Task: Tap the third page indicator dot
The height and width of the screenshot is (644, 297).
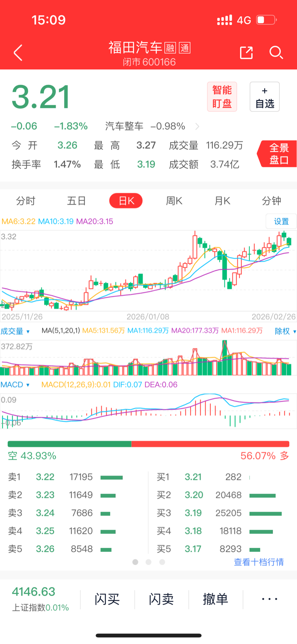Action: [162, 562]
